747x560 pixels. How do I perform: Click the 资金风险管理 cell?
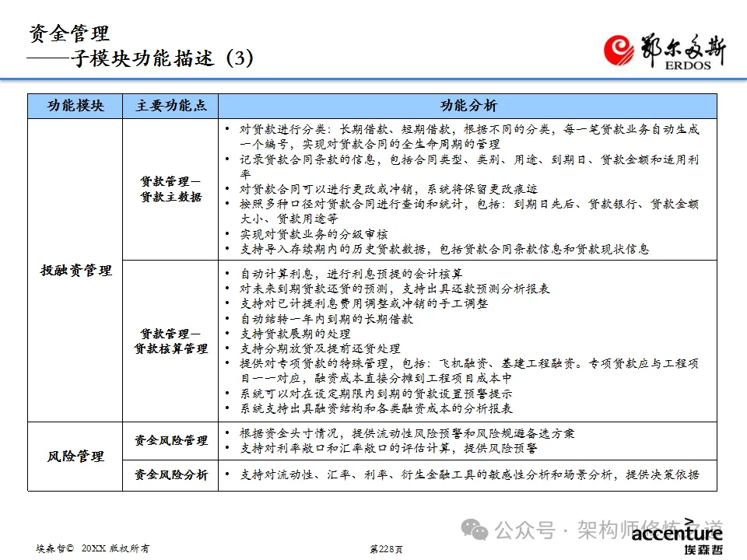[170, 440]
